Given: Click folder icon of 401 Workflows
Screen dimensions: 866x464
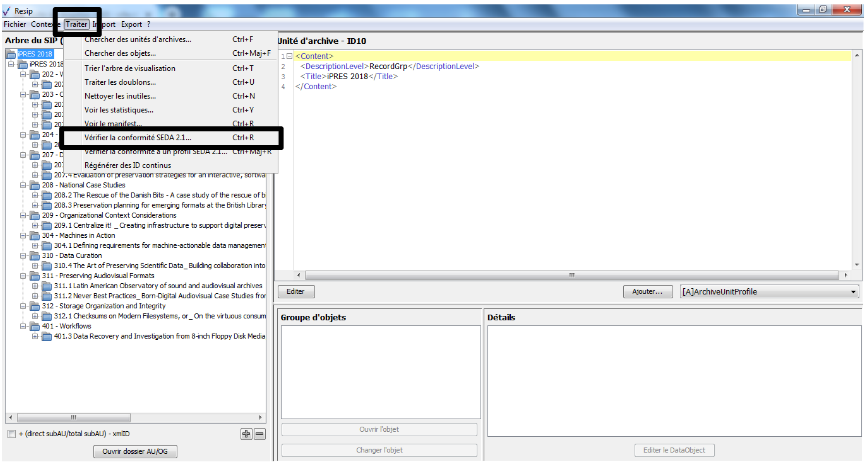Looking at the screenshot, I should click(x=35, y=326).
